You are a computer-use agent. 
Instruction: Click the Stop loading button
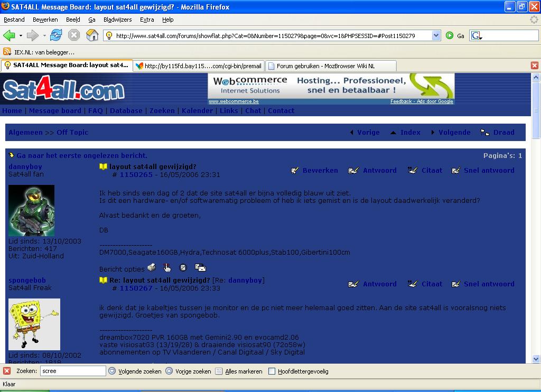click(x=74, y=35)
